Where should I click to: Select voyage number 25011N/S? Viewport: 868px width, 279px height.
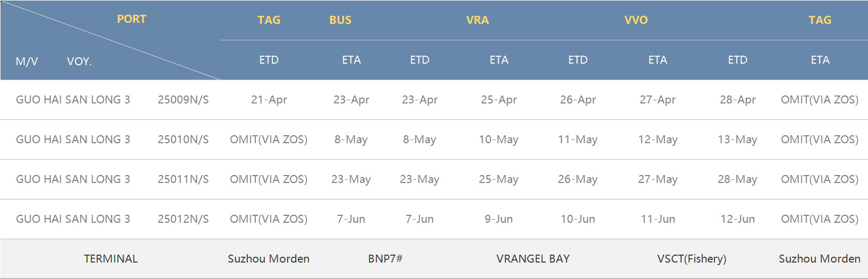point(183,179)
